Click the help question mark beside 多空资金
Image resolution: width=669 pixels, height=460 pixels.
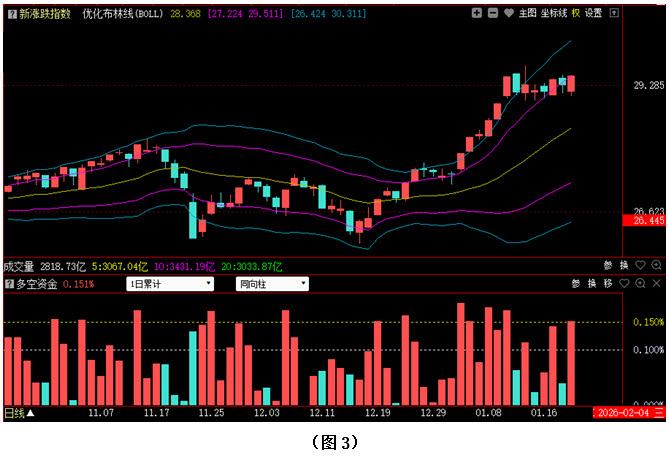tap(9, 284)
